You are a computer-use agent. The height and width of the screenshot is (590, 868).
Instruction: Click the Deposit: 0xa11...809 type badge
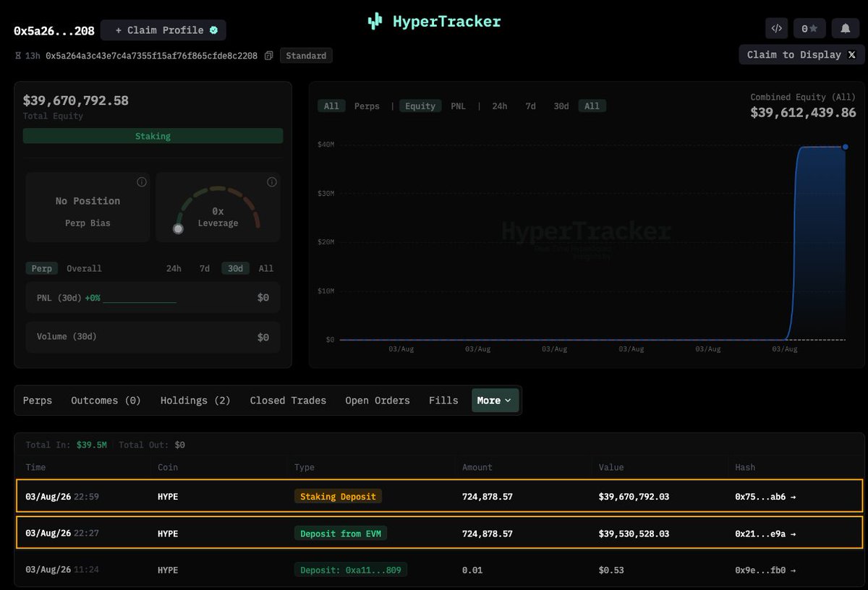point(351,570)
